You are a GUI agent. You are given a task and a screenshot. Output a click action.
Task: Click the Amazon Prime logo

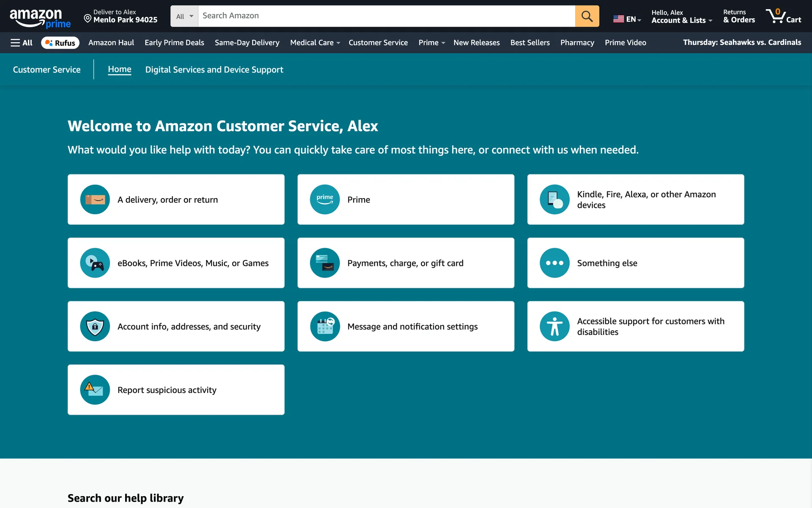[40, 18]
